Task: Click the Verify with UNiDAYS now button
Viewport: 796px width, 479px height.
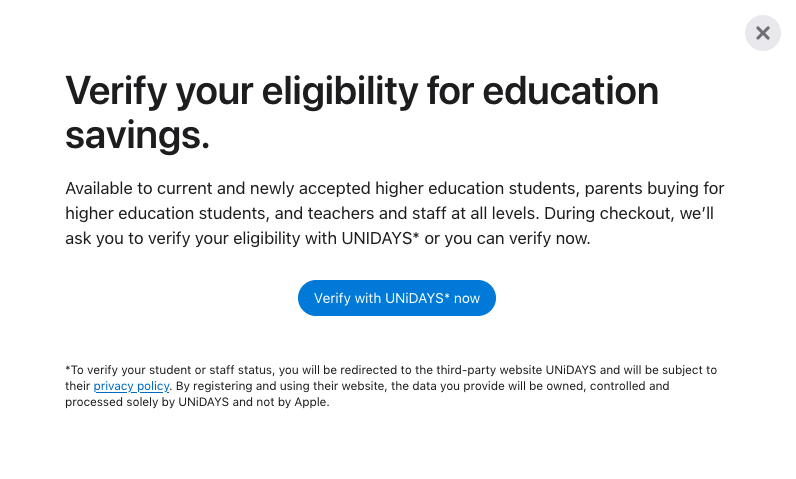Action: coord(397,298)
